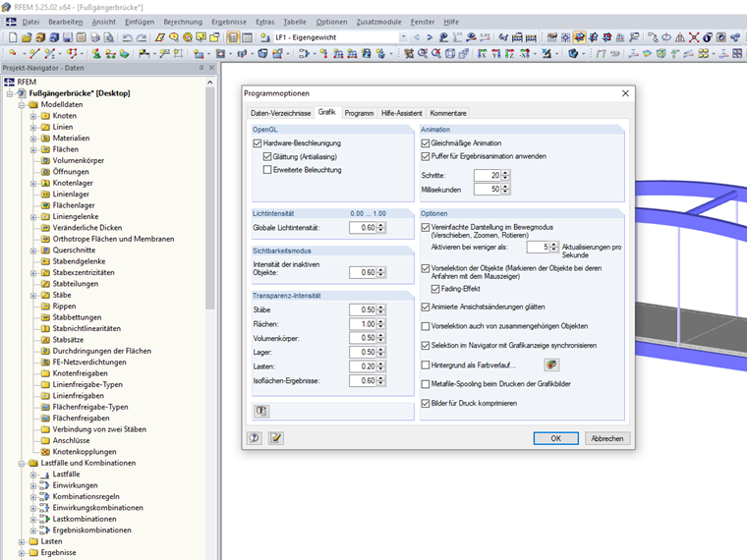Select the Linienlager tree item
The height and width of the screenshot is (560, 747).
(71, 194)
